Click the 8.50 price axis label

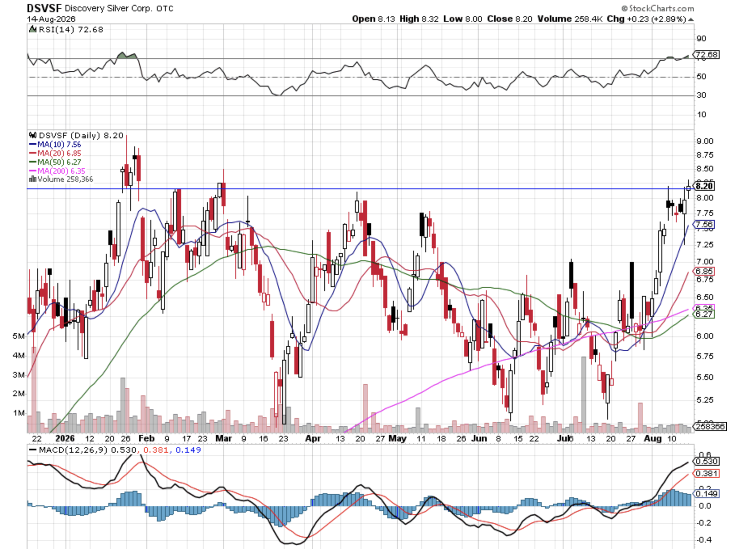pyautogui.click(x=705, y=169)
